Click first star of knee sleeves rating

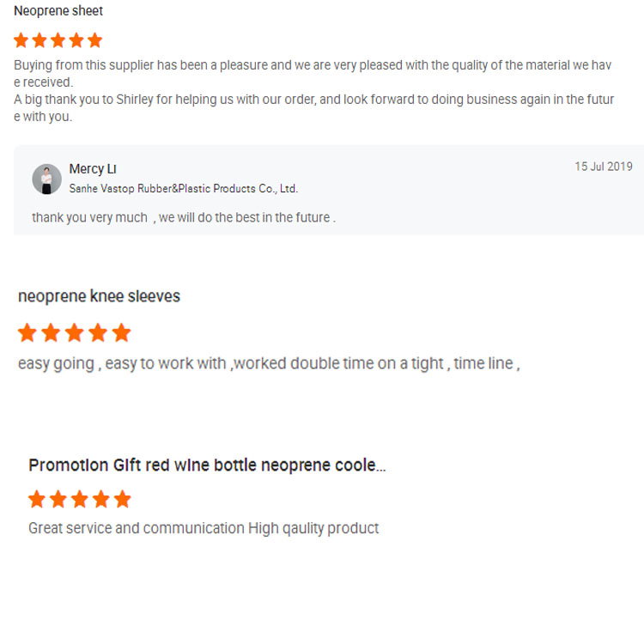coord(27,332)
